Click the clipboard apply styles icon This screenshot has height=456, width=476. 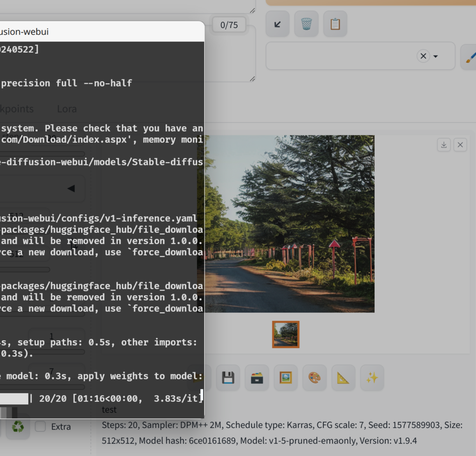[335, 24]
